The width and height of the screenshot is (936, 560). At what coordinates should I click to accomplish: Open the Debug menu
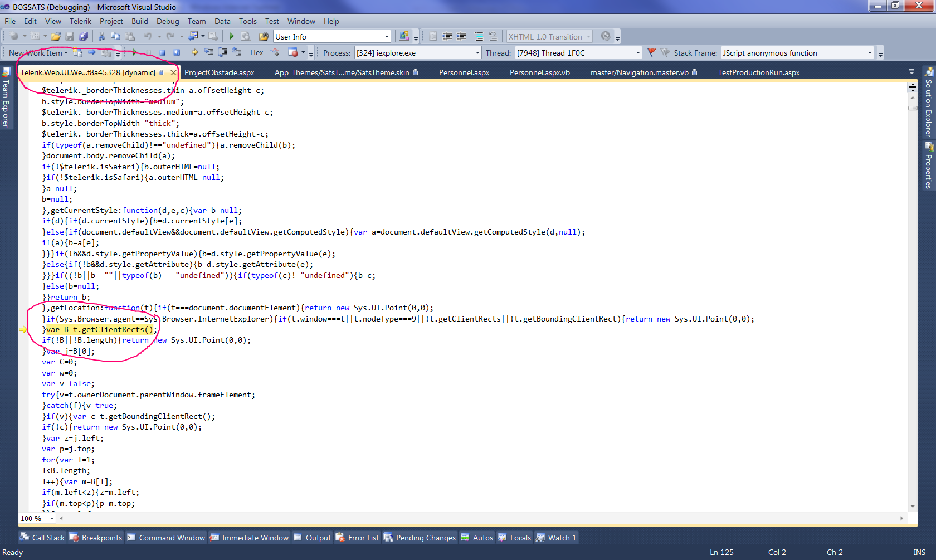[168, 21]
